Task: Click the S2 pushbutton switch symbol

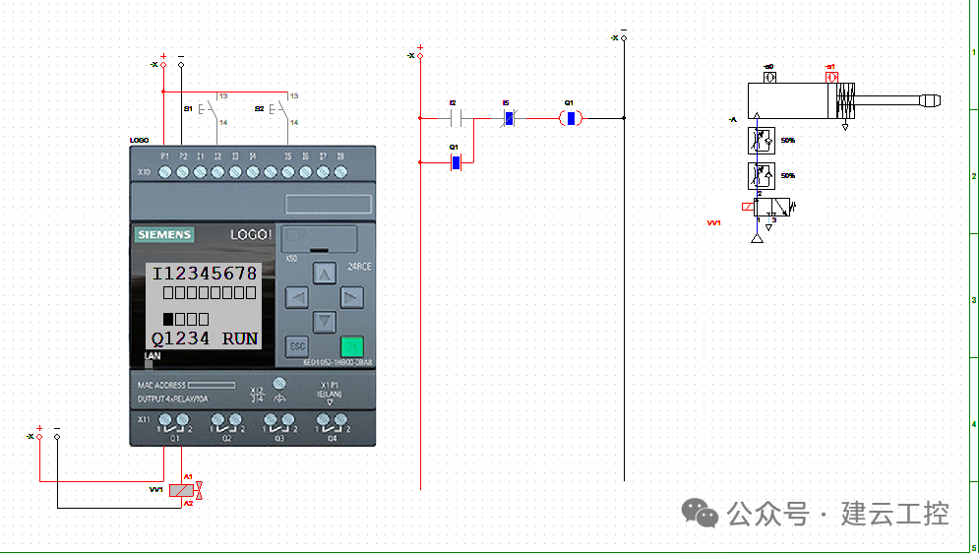Action: 280,109
